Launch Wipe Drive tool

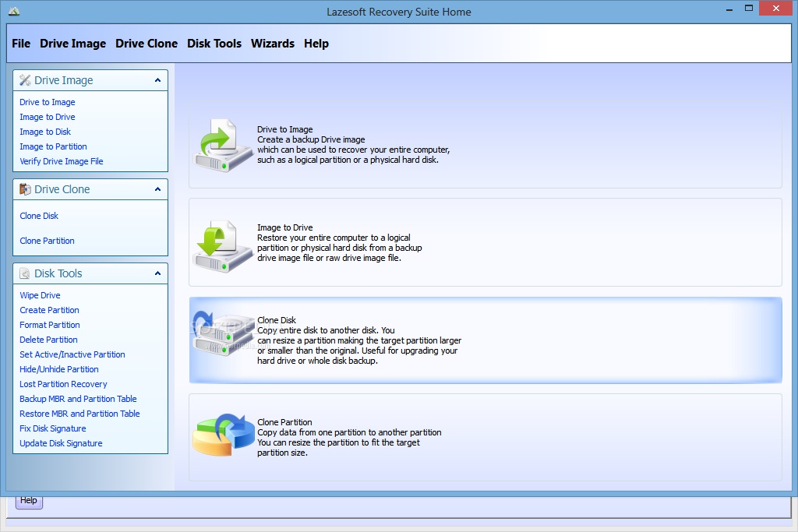(x=41, y=295)
